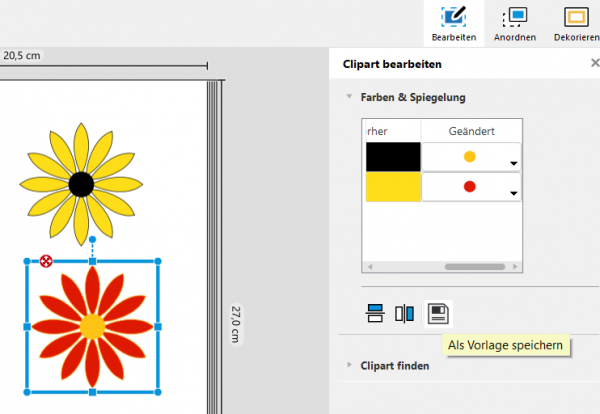Image resolution: width=600 pixels, height=414 pixels.
Task: Open the Anordnen tool tab
Action: (x=515, y=24)
